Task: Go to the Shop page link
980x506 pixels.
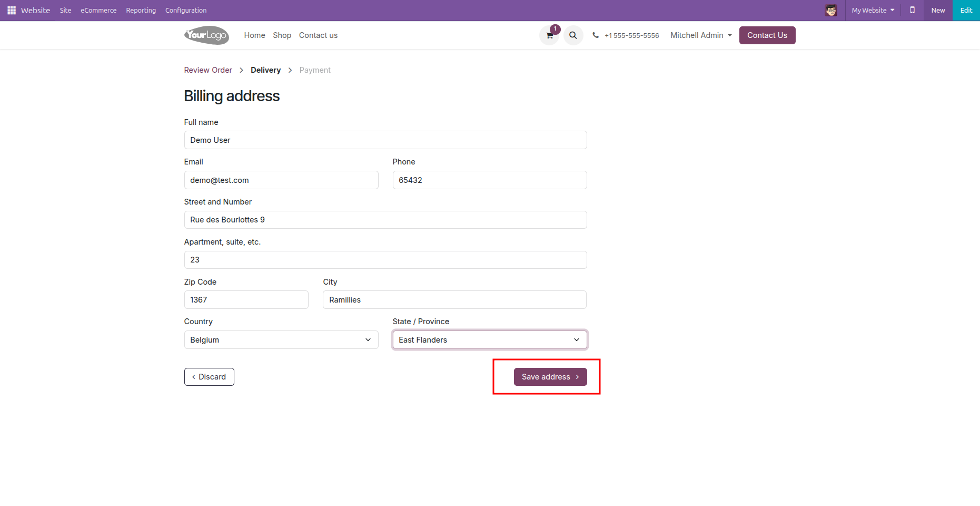Action: [282, 35]
